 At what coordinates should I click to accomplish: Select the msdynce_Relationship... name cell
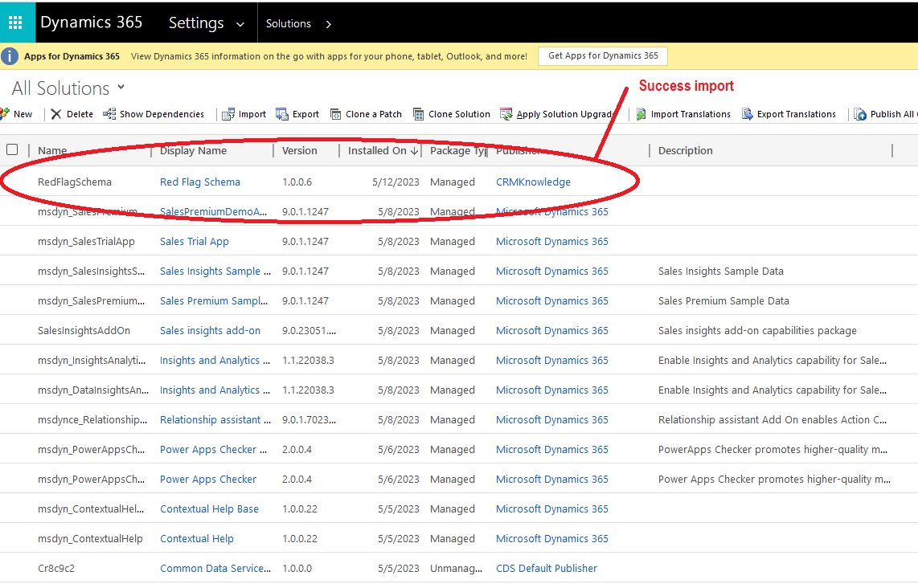[x=92, y=420]
